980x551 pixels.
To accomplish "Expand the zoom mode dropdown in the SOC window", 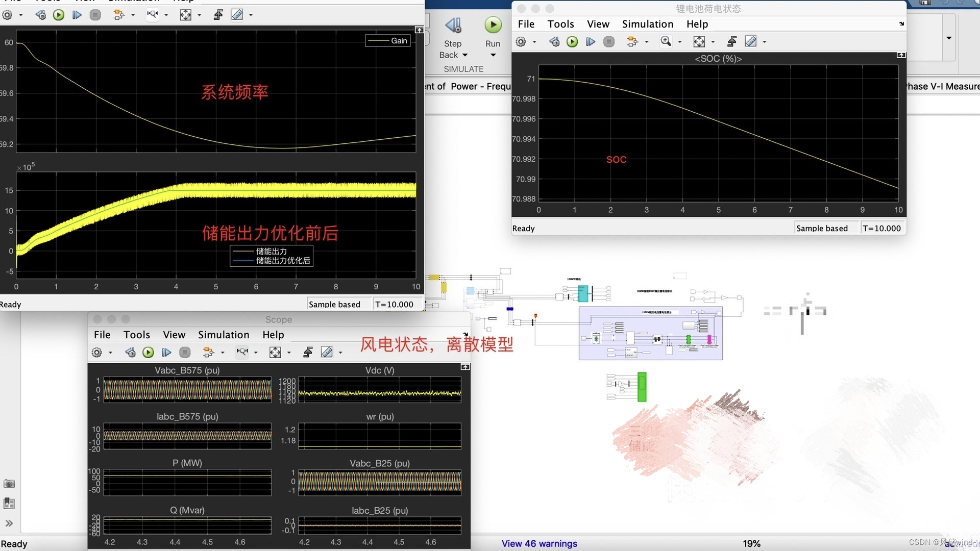I will tap(680, 42).
